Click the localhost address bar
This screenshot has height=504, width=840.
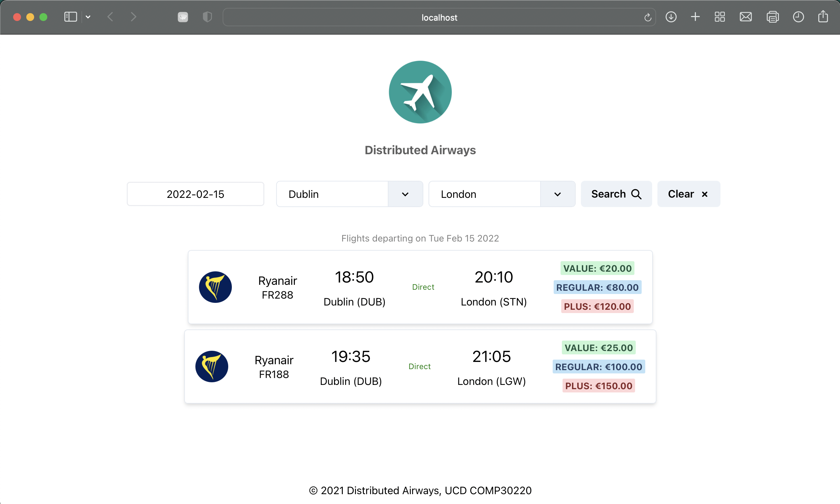(439, 17)
